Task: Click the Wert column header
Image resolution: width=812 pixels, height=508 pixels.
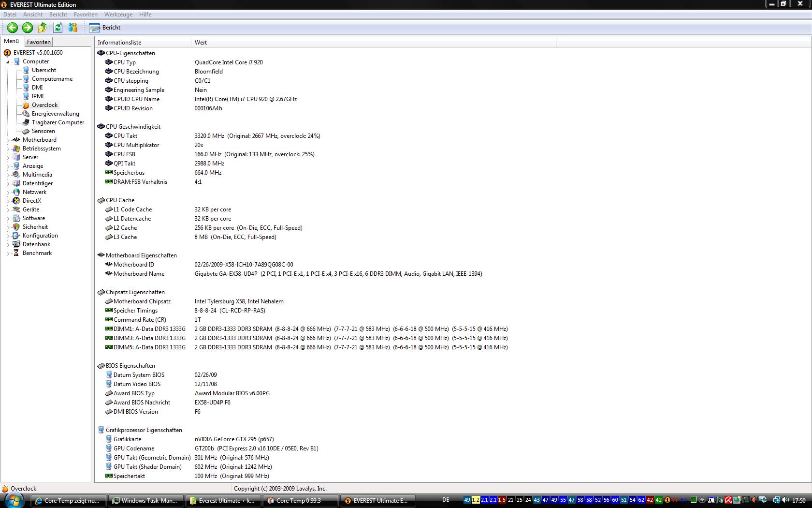Action: 374,43
